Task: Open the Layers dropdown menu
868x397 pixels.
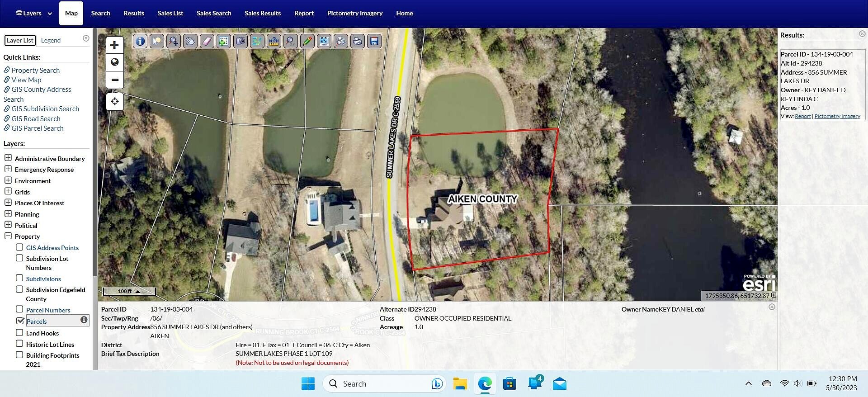Action: click(34, 13)
